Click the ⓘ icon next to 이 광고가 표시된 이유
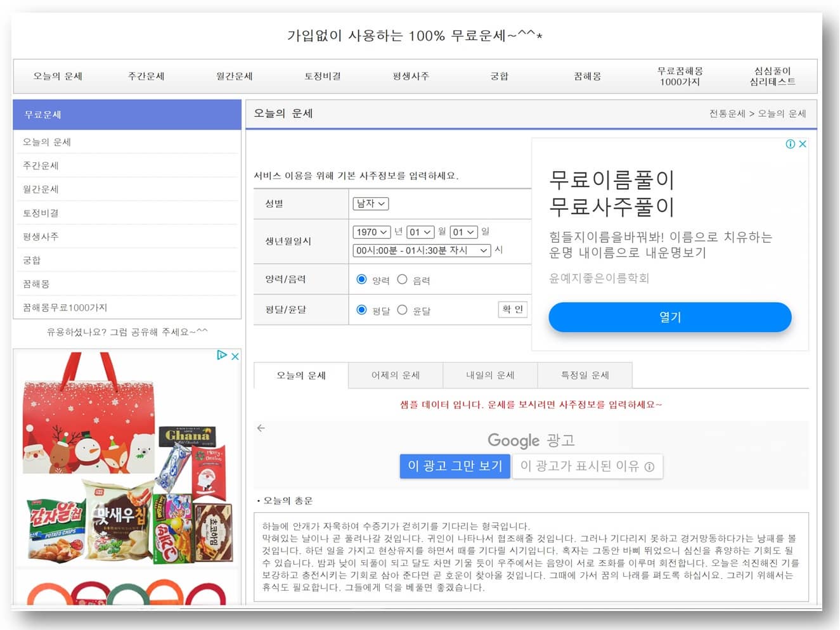Viewport: 840px width, 630px height. pos(648,466)
